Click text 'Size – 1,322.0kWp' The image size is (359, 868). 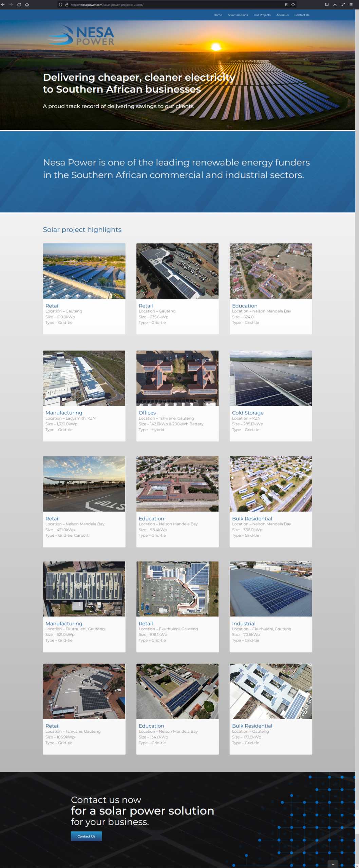tap(61, 424)
